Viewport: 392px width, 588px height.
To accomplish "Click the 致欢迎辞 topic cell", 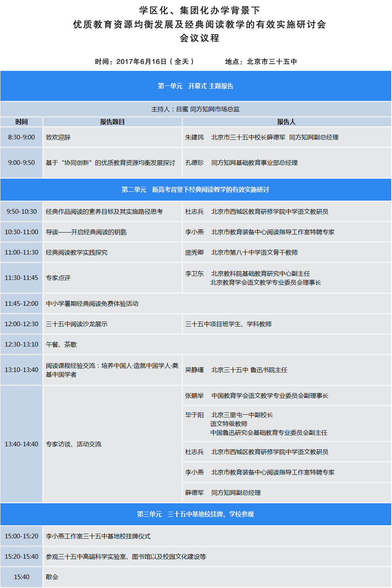I will 112,137.
